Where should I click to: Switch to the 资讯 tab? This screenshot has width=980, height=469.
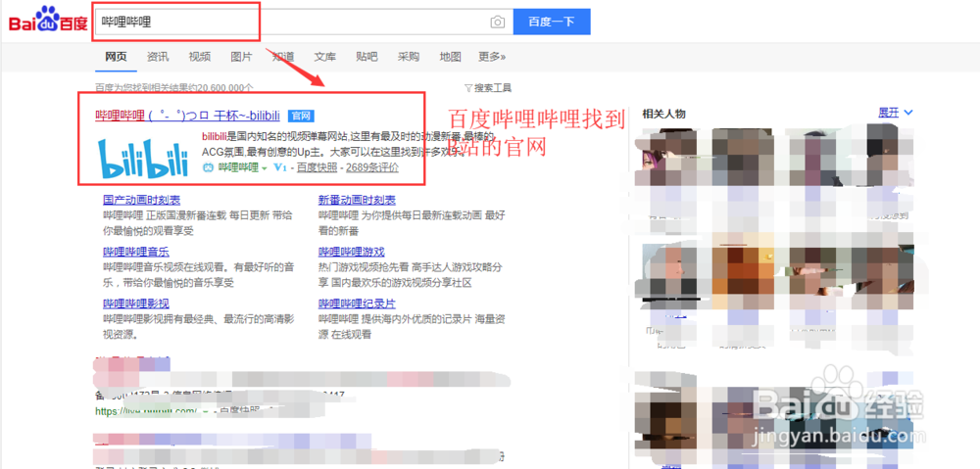tap(158, 57)
